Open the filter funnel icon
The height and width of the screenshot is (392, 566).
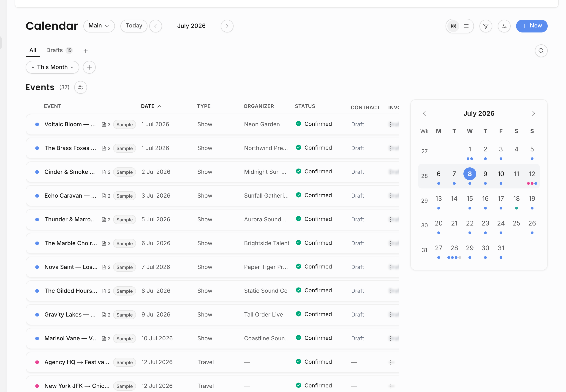pos(486,26)
